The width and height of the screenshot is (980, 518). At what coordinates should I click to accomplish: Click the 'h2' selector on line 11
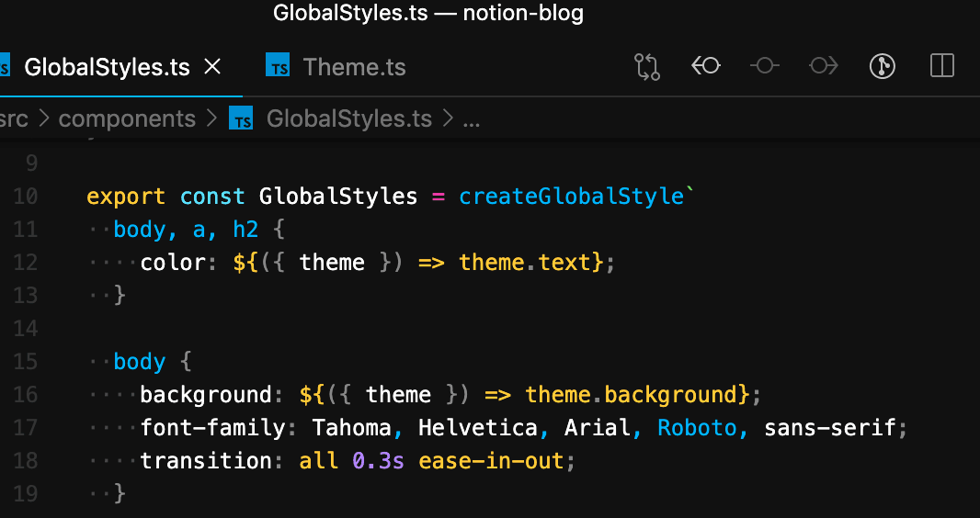[245, 230]
